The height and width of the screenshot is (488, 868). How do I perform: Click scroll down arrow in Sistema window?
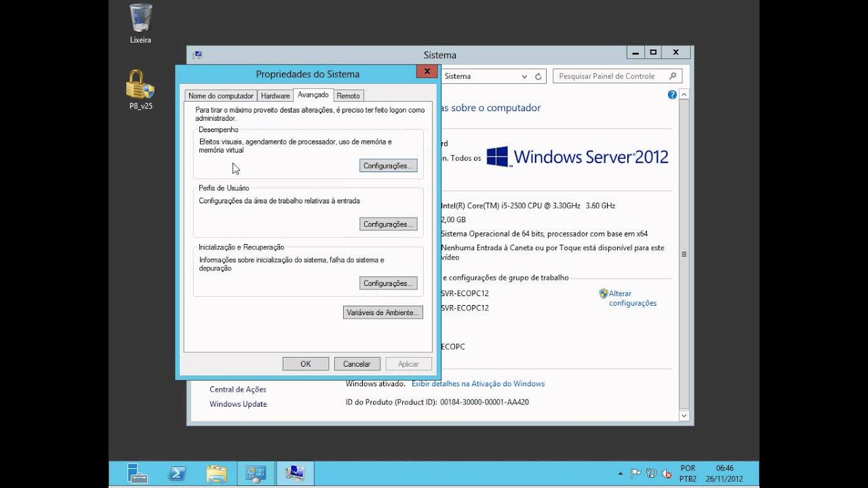coord(684,415)
